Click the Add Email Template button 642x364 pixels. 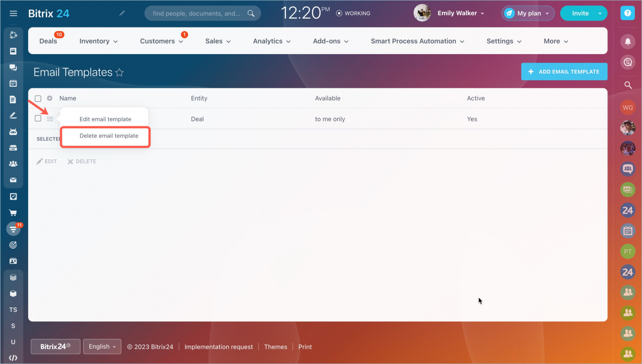[564, 72]
